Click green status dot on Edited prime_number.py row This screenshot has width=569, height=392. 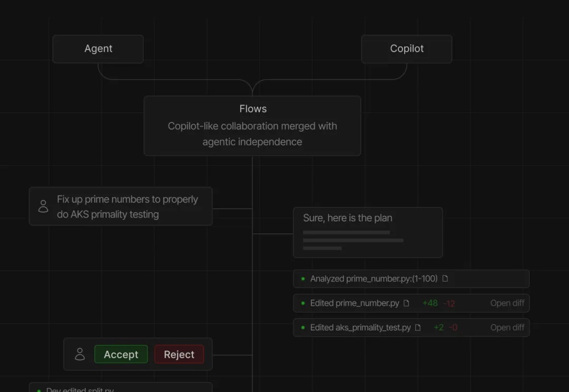pyautogui.click(x=303, y=303)
